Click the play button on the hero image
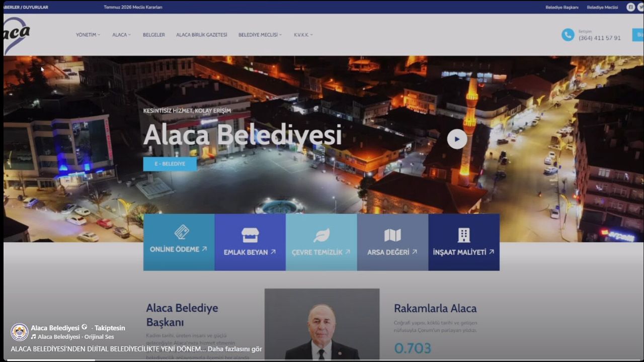This screenshot has width=644, height=362. pyautogui.click(x=457, y=139)
